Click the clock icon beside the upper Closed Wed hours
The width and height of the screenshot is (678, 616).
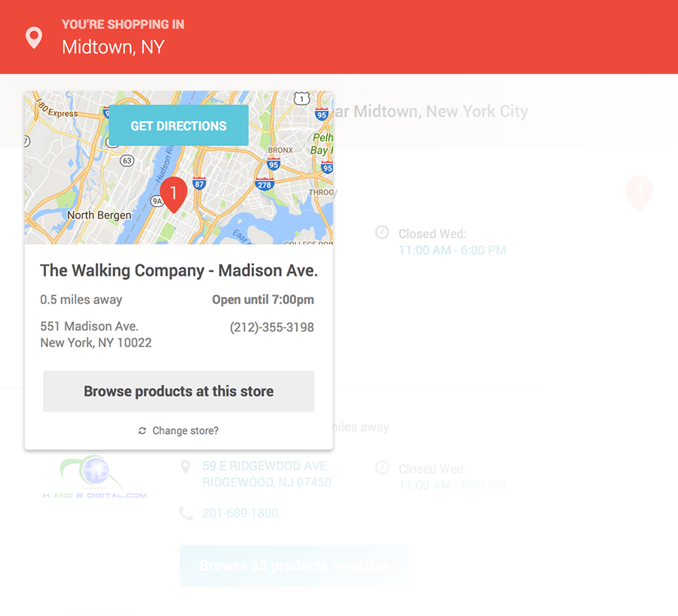click(x=382, y=232)
